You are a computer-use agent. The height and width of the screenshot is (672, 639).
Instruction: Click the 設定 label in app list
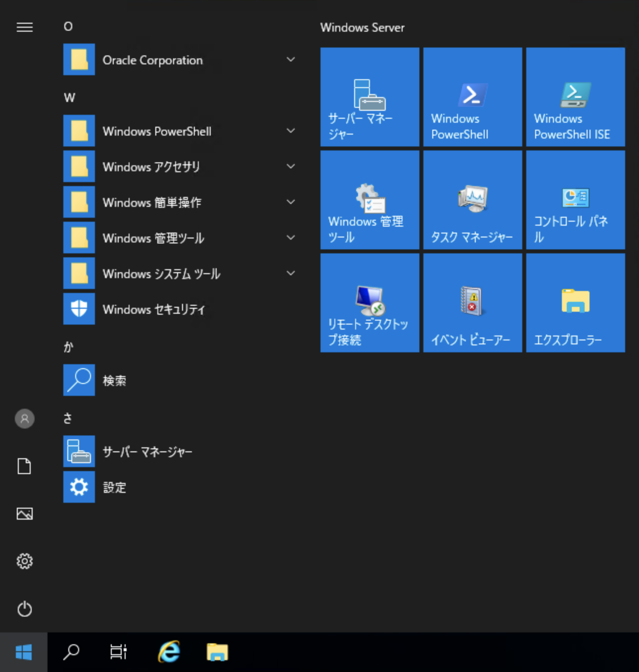point(114,487)
